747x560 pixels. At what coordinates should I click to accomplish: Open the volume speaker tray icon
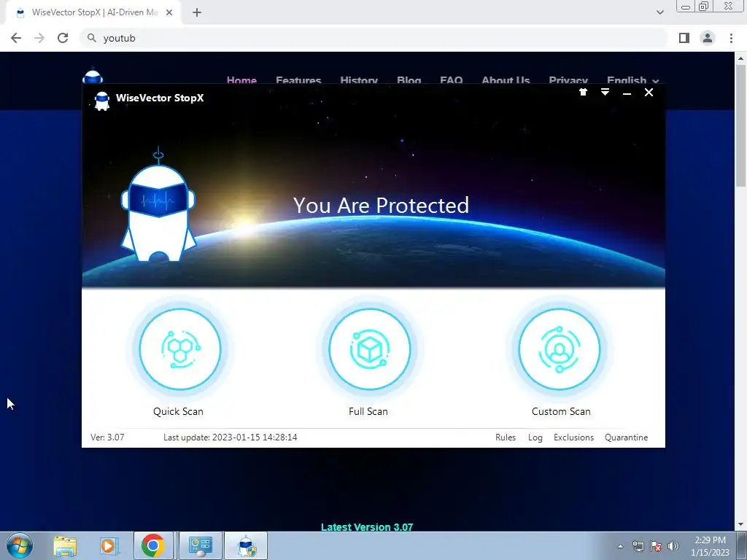(x=673, y=546)
